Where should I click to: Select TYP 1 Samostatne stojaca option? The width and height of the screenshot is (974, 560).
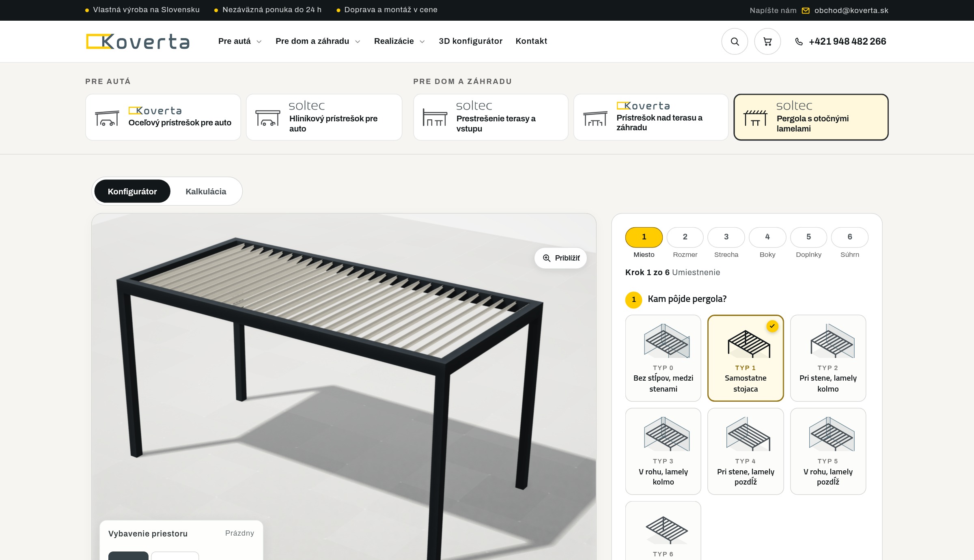click(746, 358)
